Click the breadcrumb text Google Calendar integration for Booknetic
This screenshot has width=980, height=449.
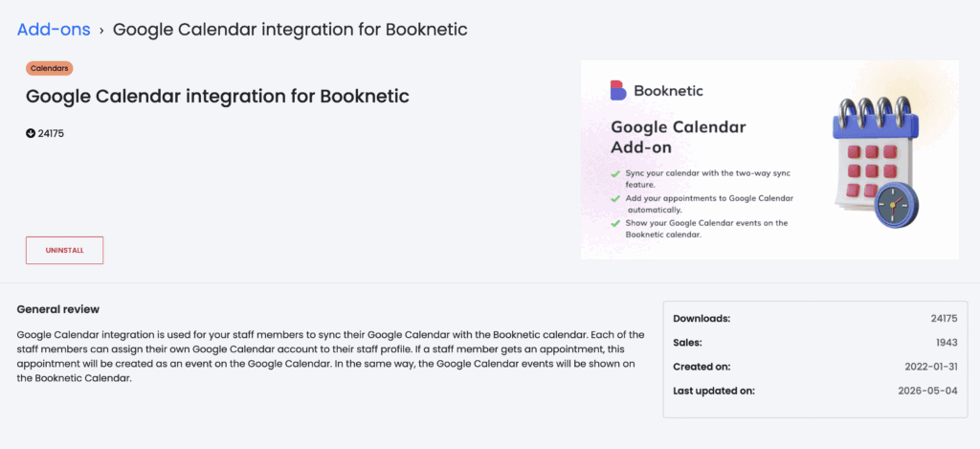290,30
